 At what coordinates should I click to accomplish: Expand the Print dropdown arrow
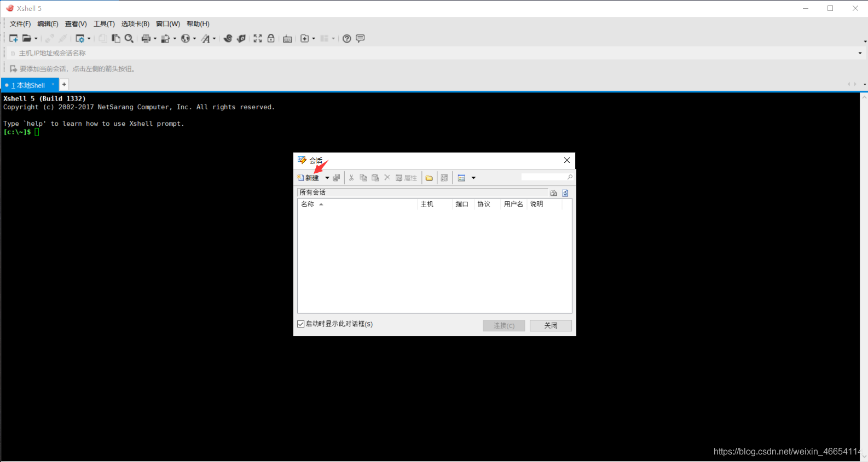pos(155,38)
